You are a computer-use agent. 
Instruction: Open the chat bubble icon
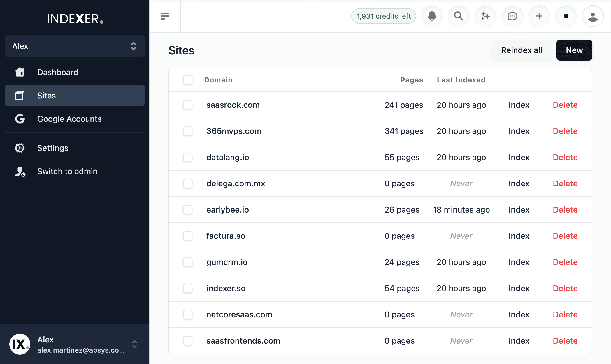(512, 16)
